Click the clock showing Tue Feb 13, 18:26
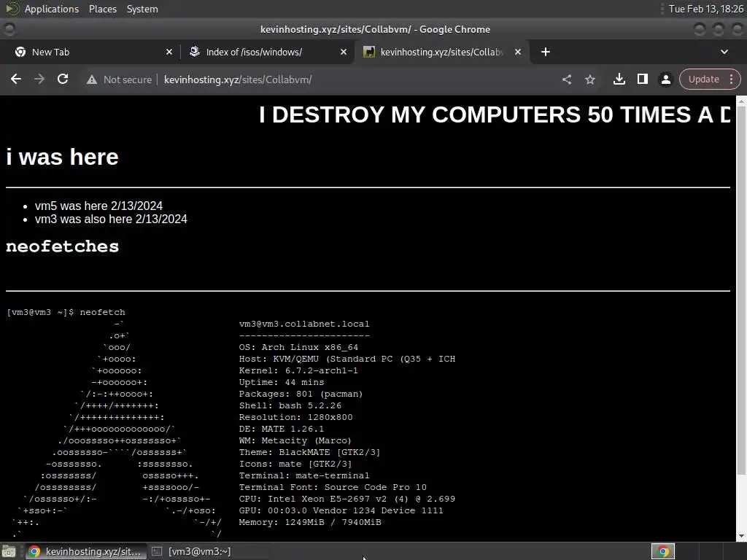This screenshot has width=747, height=560. click(x=705, y=9)
